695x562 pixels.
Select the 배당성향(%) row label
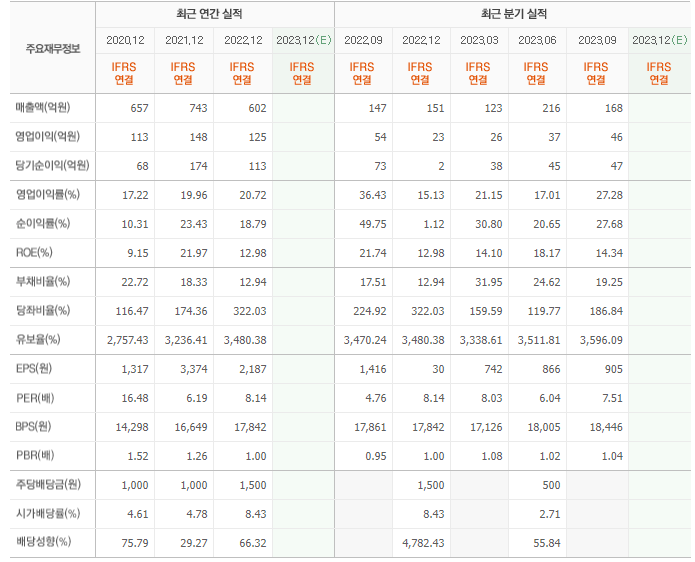click(x=43, y=542)
